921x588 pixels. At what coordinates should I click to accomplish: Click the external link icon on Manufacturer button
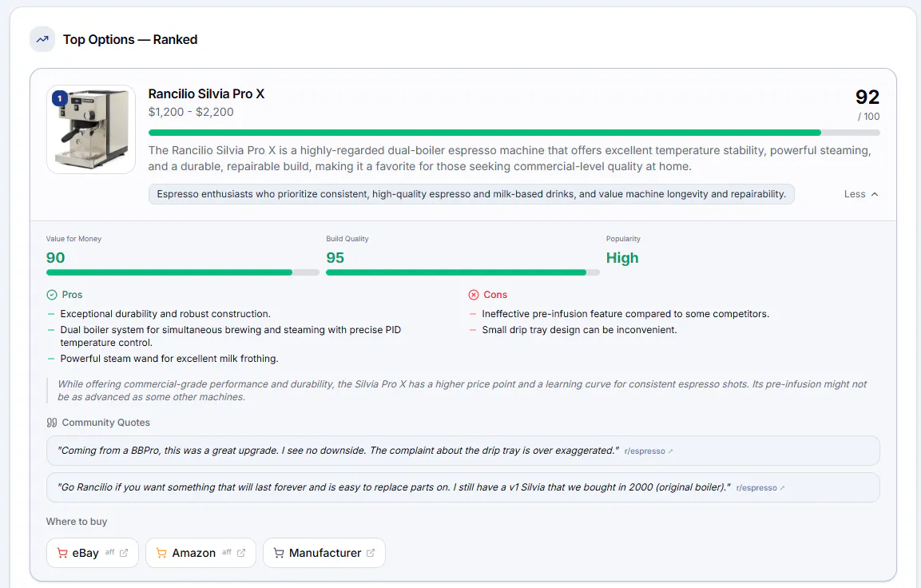(371, 553)
